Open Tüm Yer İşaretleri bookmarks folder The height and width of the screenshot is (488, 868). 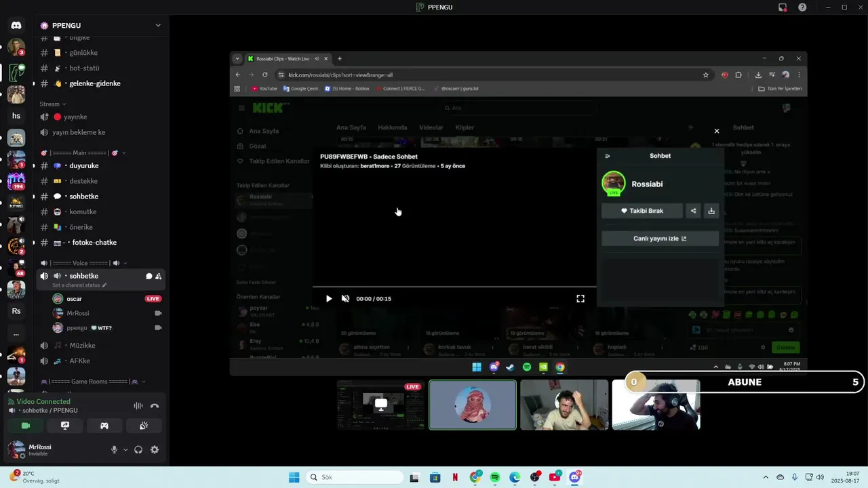click(x=780, y=88)
